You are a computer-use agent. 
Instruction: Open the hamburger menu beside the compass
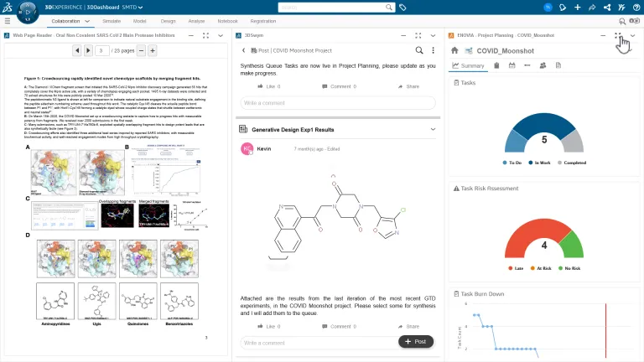(8, 20)
